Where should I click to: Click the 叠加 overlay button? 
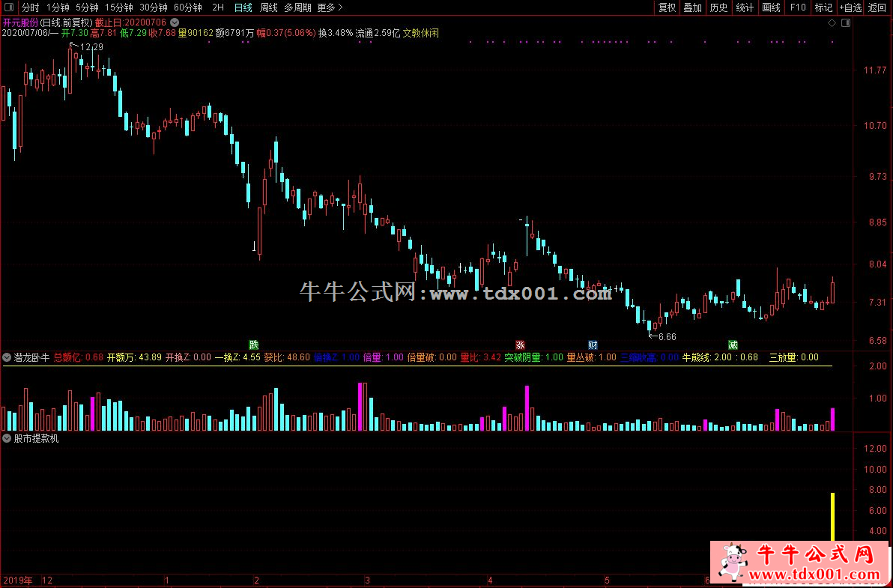point(692,7)
